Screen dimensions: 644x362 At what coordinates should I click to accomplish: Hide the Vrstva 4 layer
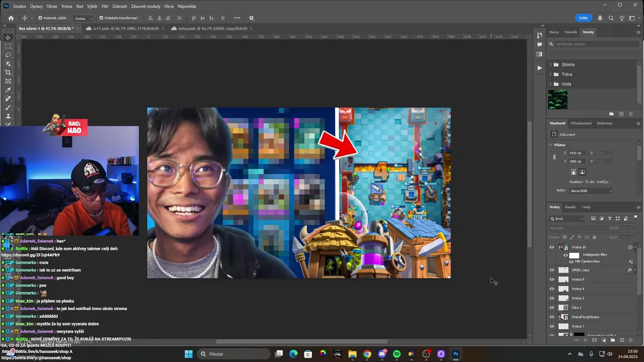pyautogui.click(x=552, y=289)
